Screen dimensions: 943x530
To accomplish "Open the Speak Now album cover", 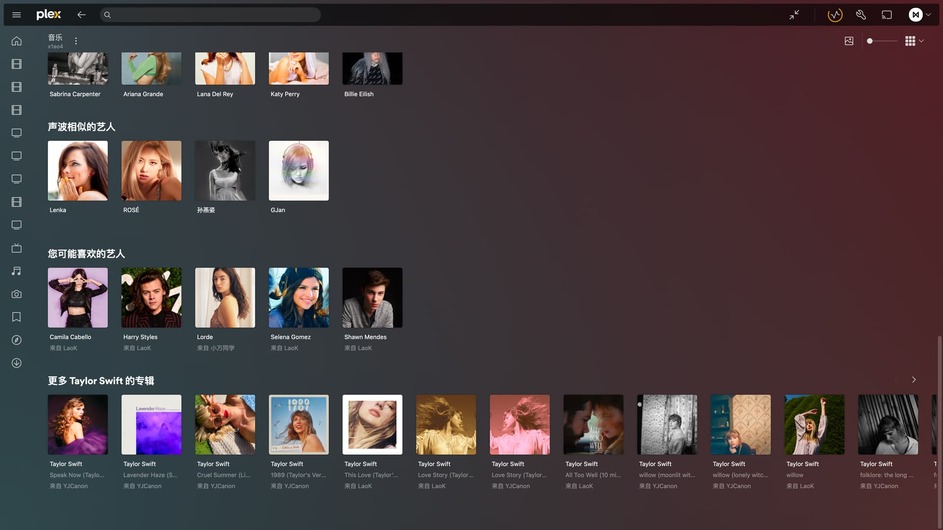I will tap(78, 425).
